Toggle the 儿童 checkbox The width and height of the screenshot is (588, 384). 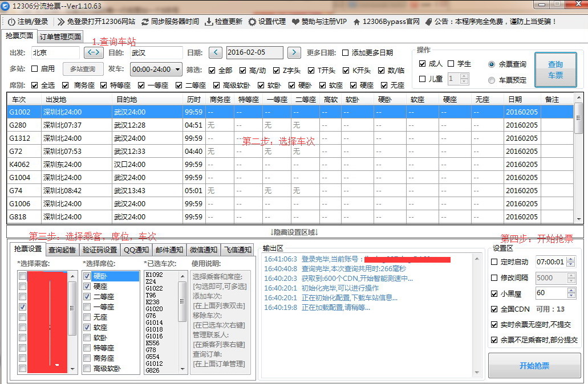tap(422, 79)
